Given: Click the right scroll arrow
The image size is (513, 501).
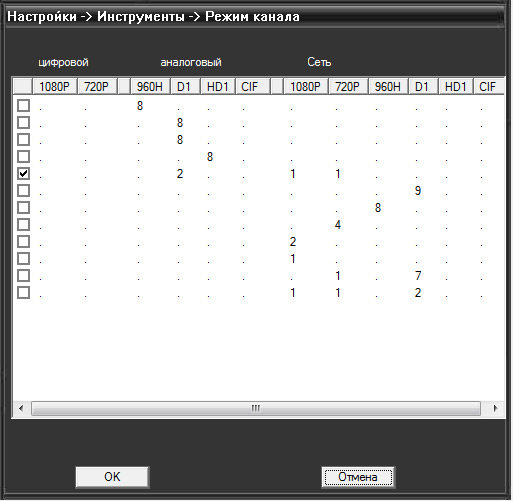Looking at the screenshot, I should tap(495, 408).
